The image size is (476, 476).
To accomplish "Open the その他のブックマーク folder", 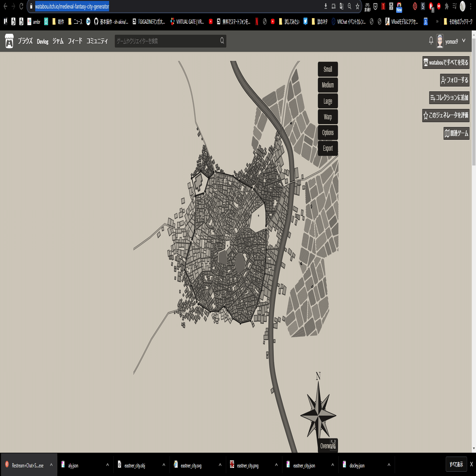I will pos(458,21).
